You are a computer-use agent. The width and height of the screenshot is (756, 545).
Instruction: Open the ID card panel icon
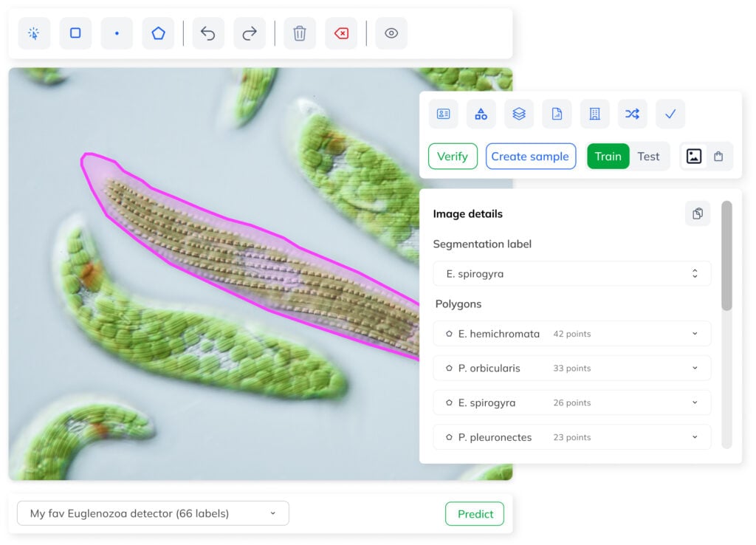click(444, 114)
